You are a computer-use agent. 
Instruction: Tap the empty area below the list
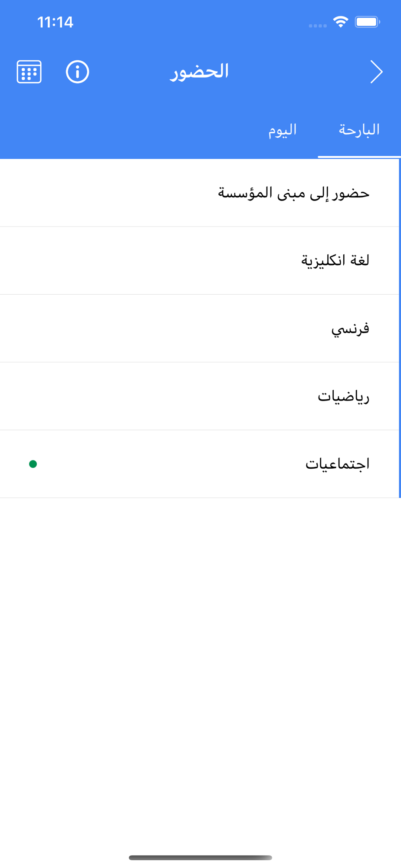(x=200, y=673)
